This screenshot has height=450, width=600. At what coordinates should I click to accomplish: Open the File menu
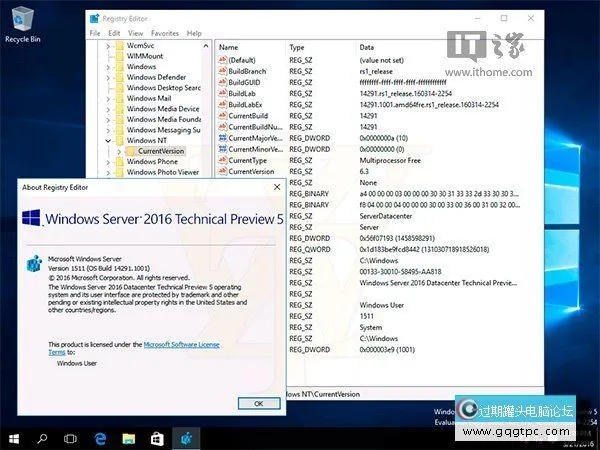[x=95, y=33]
